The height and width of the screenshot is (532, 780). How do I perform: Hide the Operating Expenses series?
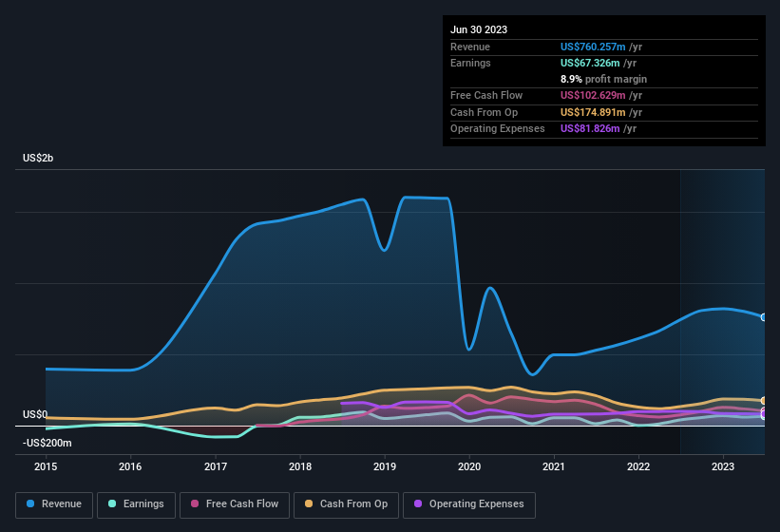coord(469,504)
